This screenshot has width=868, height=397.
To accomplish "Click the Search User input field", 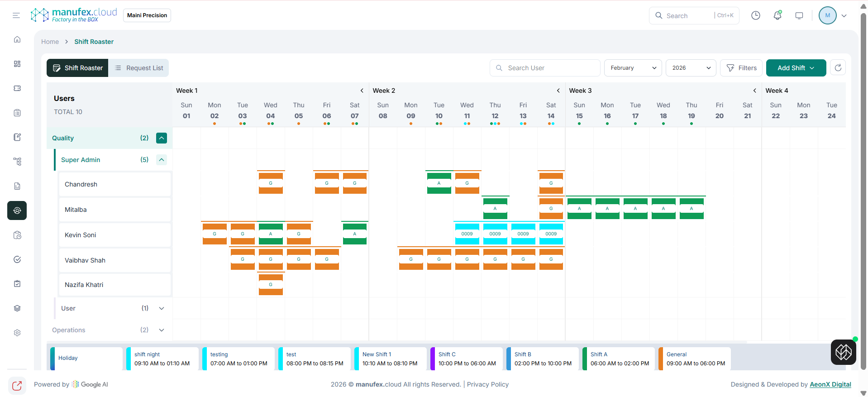I will click(545, 68).
